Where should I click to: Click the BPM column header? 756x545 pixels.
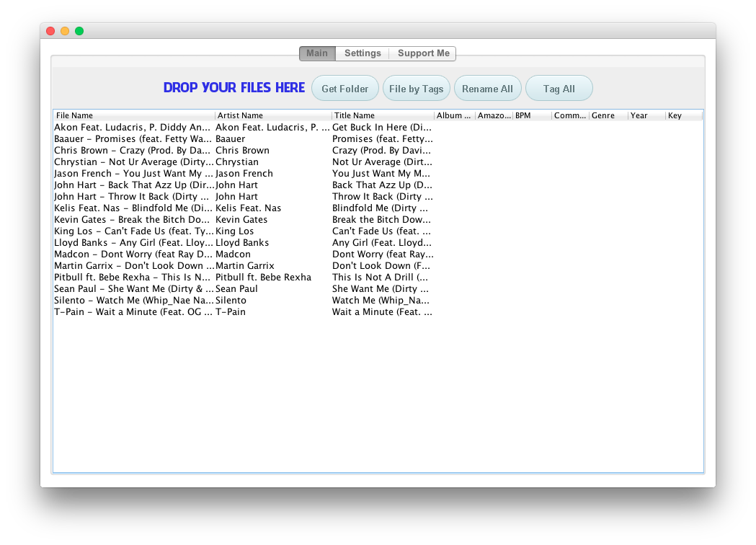[533, 115]
